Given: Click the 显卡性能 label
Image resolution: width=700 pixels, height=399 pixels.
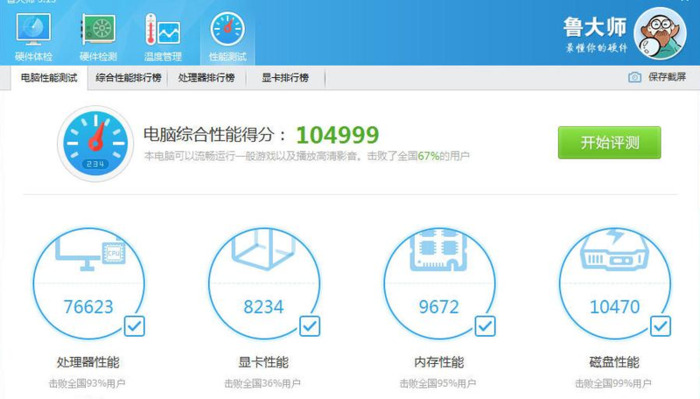Looking at the screenshot, I should click(x=263, y=362).
